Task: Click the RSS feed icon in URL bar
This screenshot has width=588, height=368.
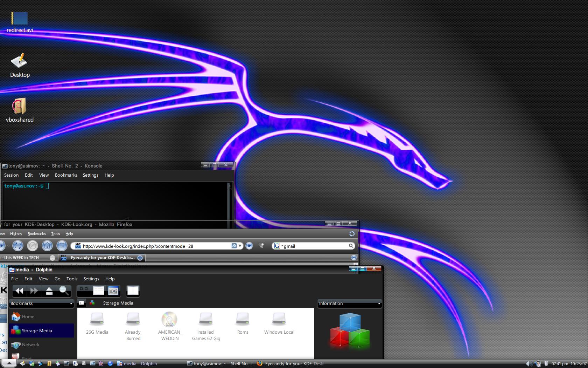Action: coord(234,246)
